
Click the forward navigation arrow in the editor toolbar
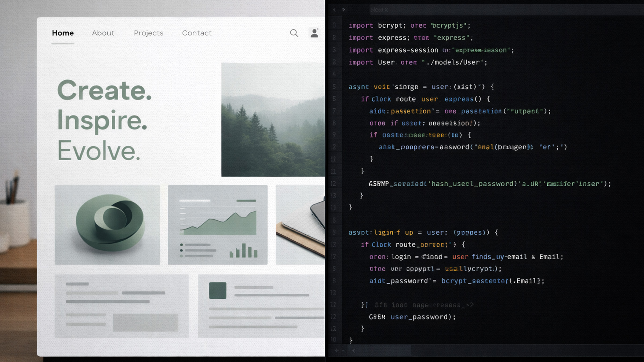click(343, 10)
